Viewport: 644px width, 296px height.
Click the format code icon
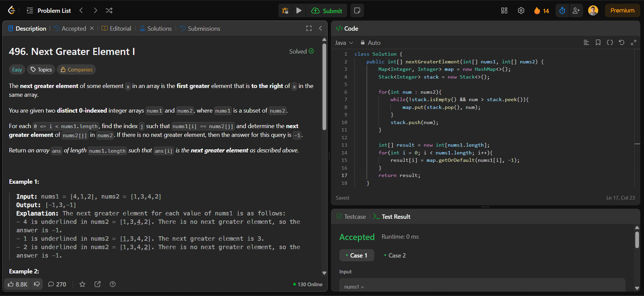coord(587,42)
